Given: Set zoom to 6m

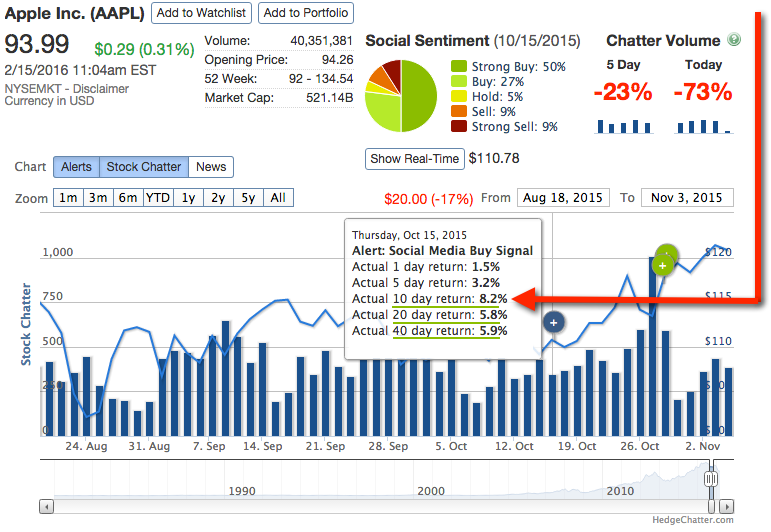Looking at the screenshot, I should [128, 198].
